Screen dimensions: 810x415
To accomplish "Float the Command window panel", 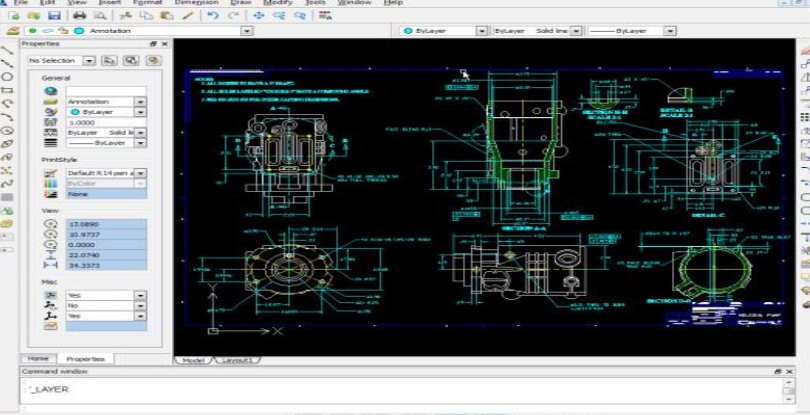I will (x=778, y=371).
